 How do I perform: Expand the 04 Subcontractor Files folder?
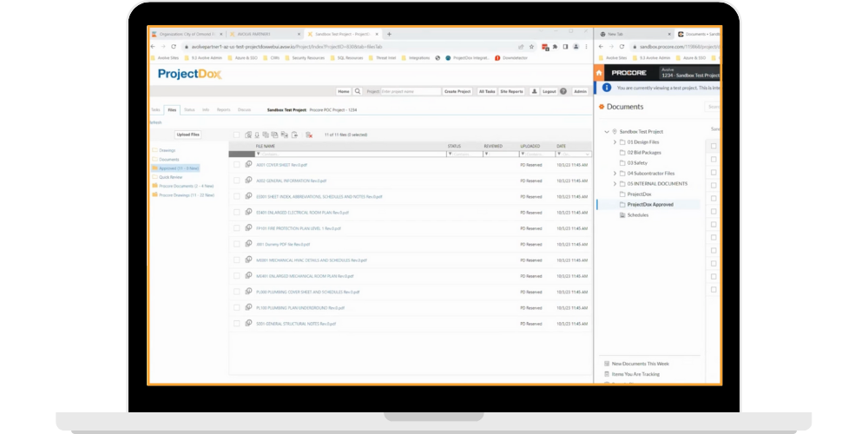click(x=615, y=173)
